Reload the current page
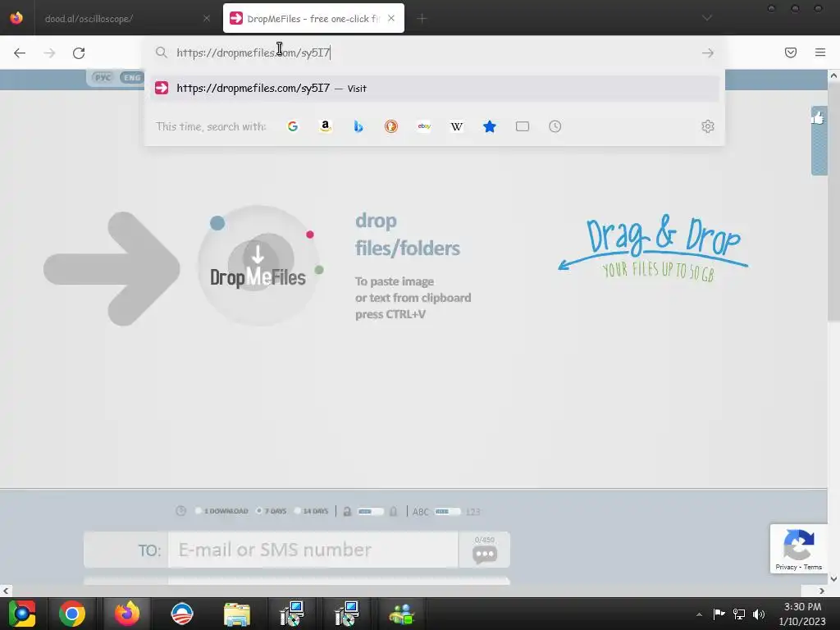 [x=79, y=52]
